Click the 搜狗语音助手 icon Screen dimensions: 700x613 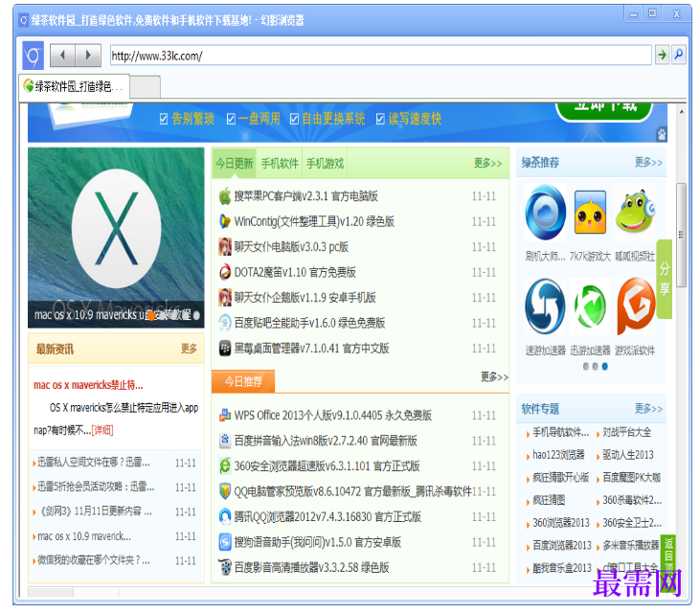coord(225,542)
